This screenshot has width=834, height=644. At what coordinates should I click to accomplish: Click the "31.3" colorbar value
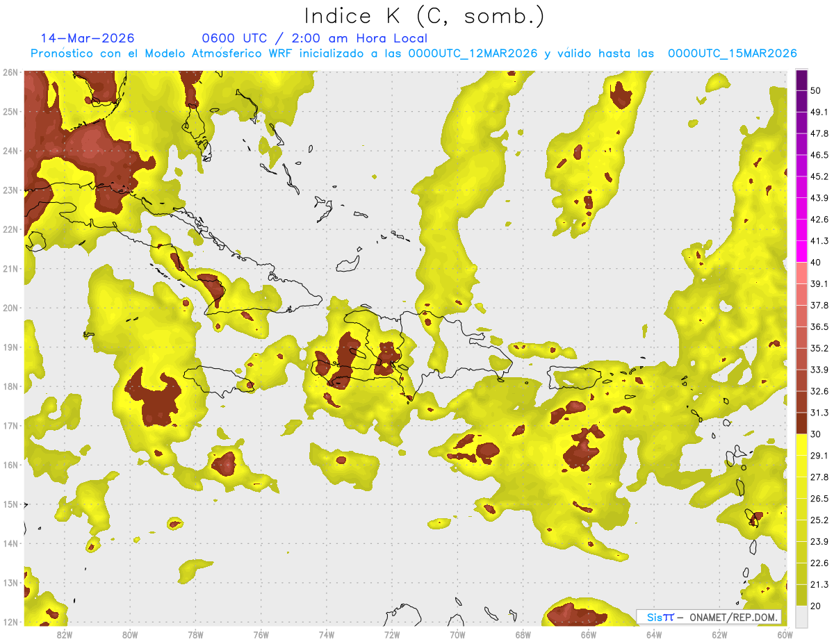(819, 413)
